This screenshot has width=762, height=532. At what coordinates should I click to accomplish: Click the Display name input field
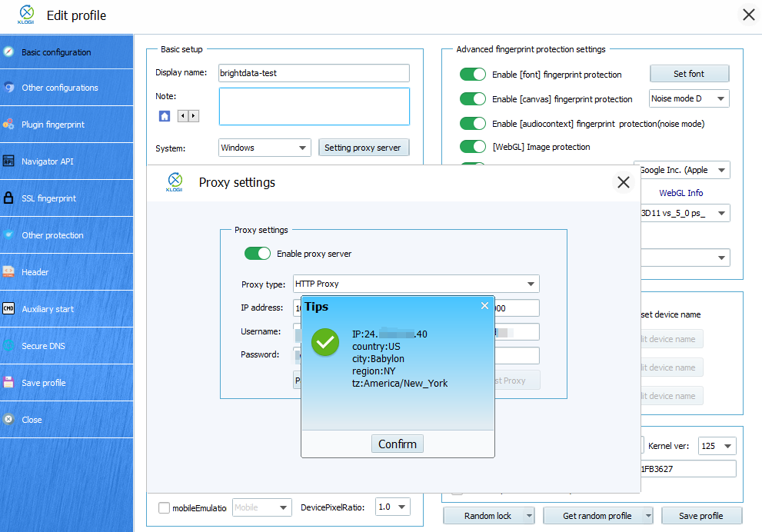click(x=313, y=73)
